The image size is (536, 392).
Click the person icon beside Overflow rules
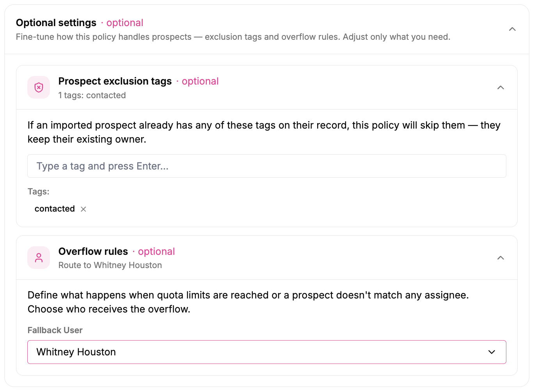(x=39, y=258)
